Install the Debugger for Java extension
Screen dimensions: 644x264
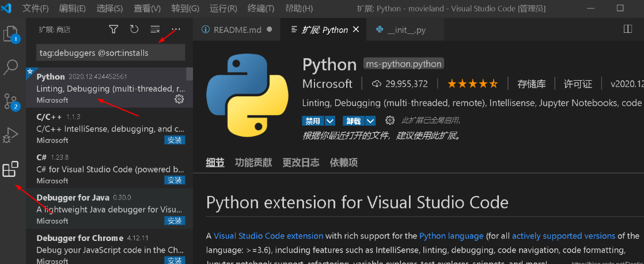click(x=175, y=220)
